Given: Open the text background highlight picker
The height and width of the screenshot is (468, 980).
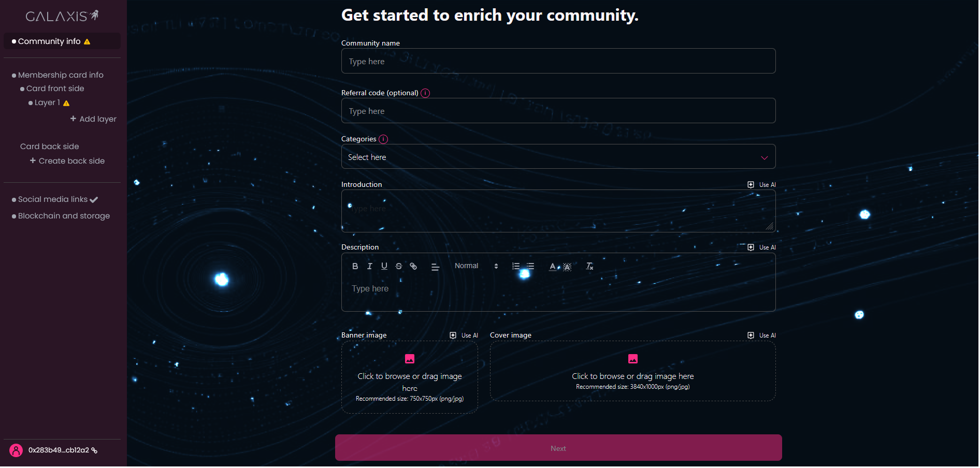Looking at the screenshot, I should (567, 267).
